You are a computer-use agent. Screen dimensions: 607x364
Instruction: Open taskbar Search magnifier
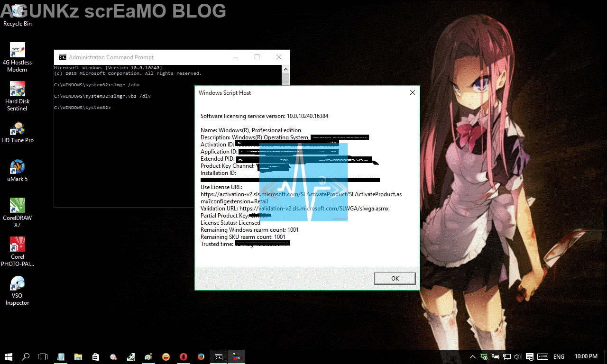[26, 357]
